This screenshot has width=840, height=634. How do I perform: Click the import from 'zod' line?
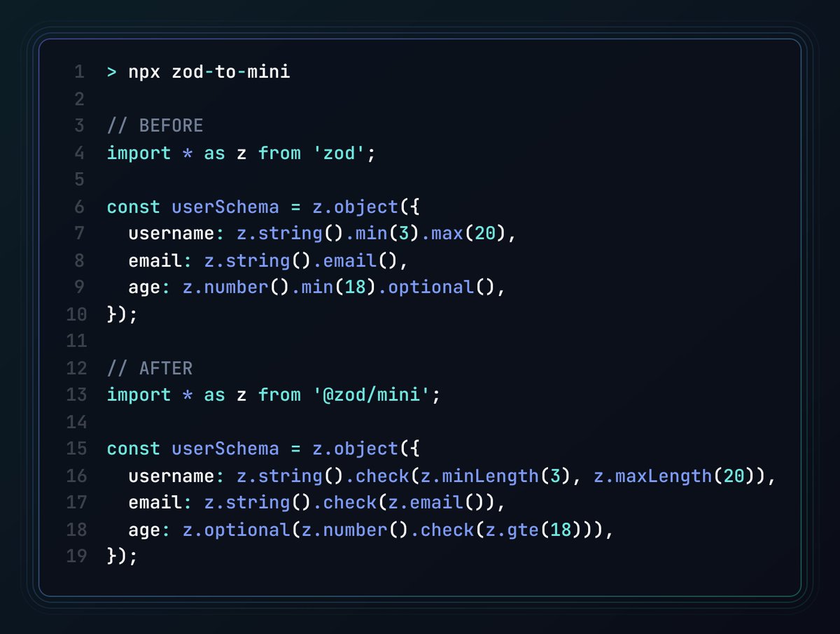241,153
